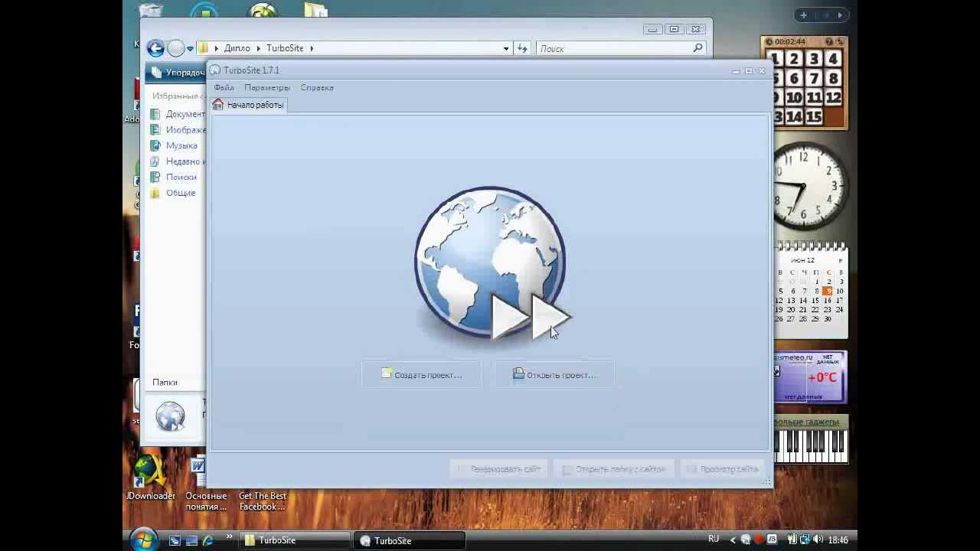Expand the Quick Launch overflow chevron
Viewport: 980px width, 551px height.
pyautogui.click(x=229, y=537)
